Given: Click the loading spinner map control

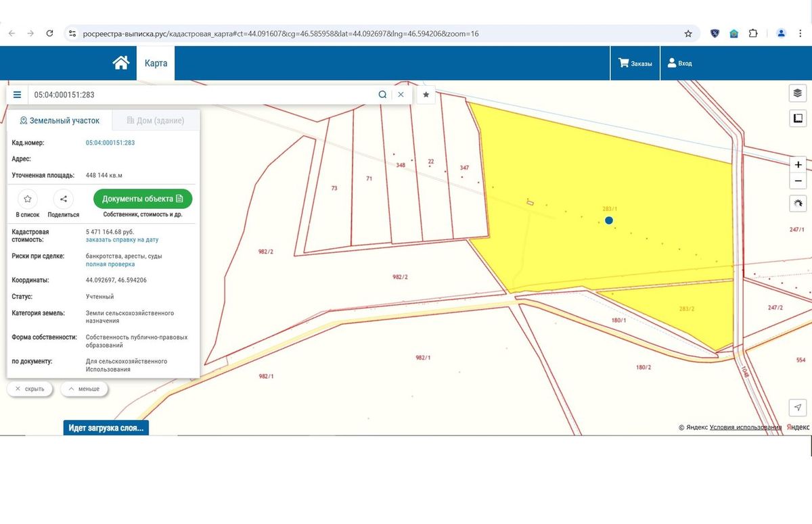Looking at the screenshot, I should [x=798, y=203].
